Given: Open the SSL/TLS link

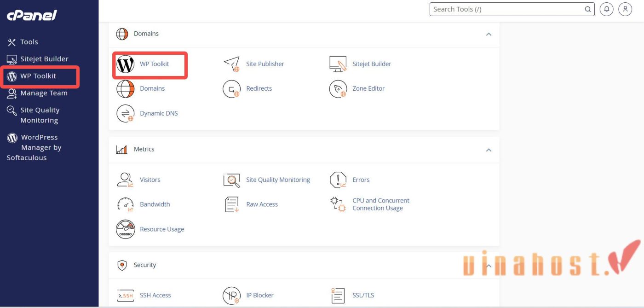Looking at the screenshot, I should coord(363,295).
